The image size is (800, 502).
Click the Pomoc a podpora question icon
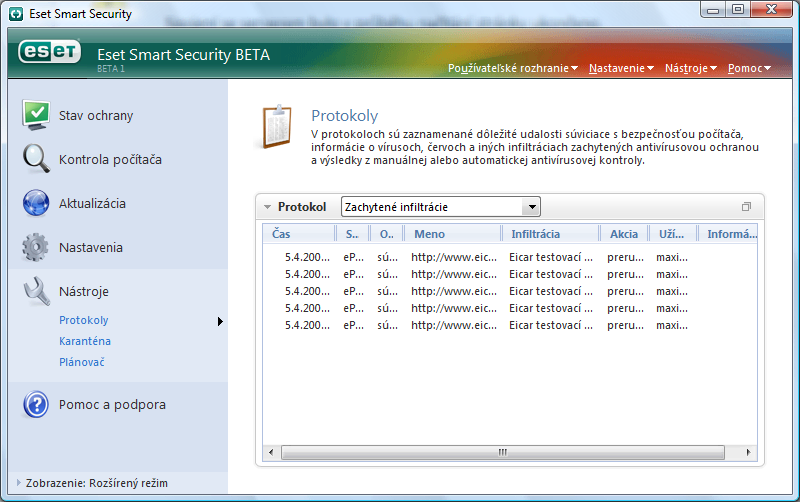(36, 405)
